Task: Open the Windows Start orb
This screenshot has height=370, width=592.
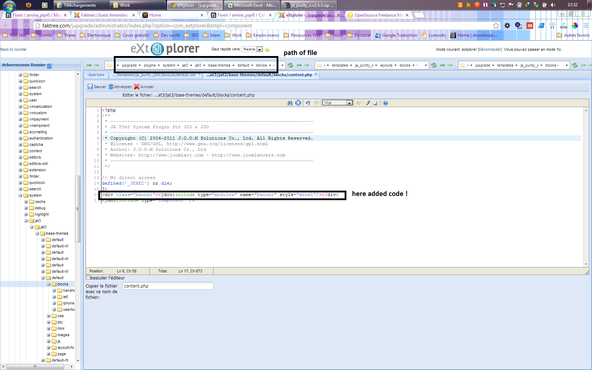Action: (9, 6)
